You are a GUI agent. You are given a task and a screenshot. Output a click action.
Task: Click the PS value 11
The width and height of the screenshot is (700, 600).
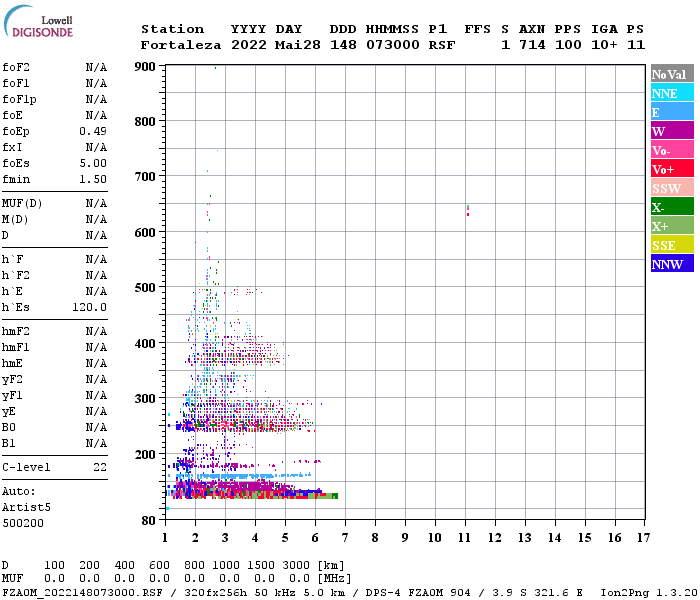(636, 45)
